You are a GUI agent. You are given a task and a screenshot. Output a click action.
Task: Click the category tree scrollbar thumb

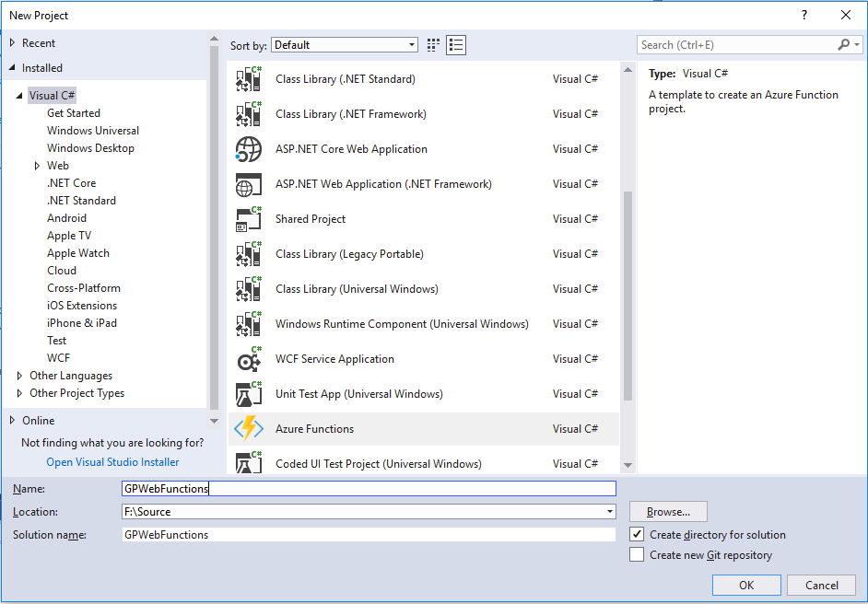[x=214, y=226]
